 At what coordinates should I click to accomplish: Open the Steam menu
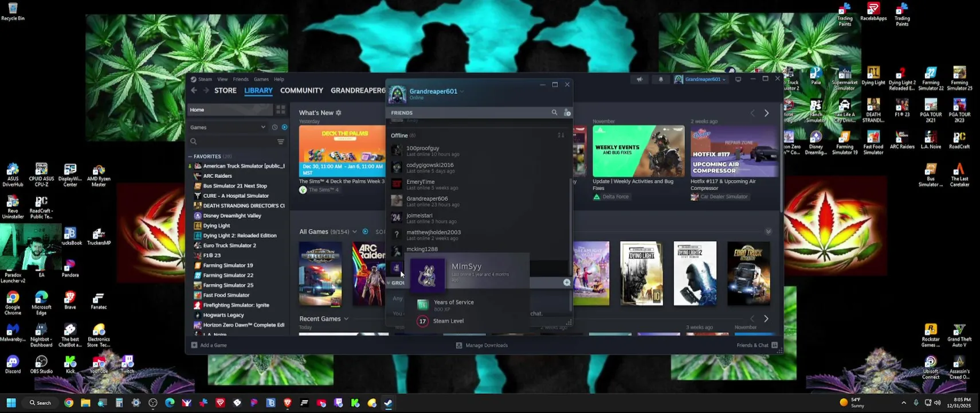point(205,79)
